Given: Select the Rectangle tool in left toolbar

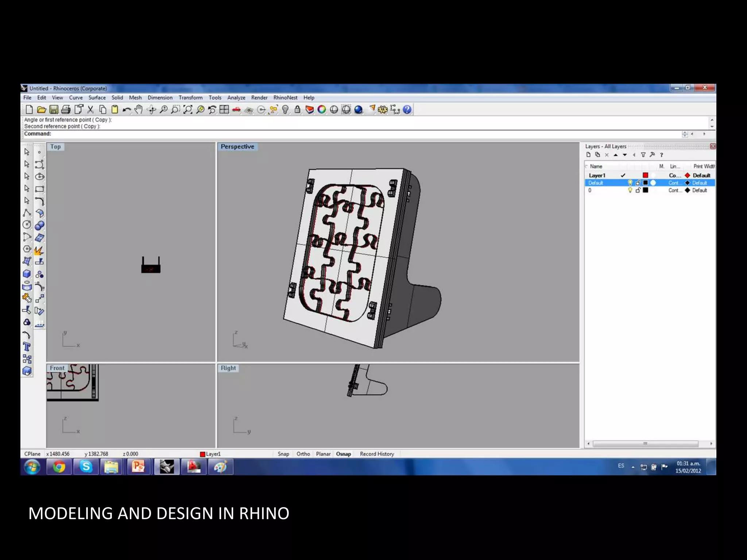Looking at the screenshot, I should tap(39, 189).
